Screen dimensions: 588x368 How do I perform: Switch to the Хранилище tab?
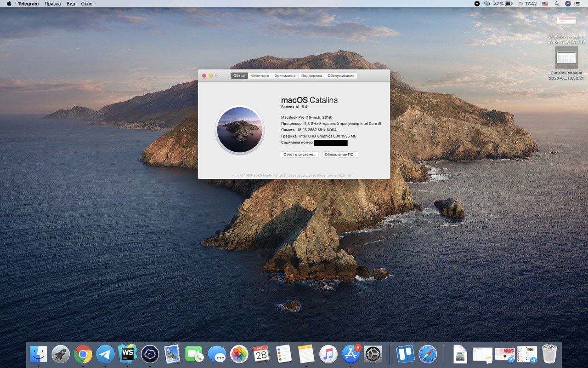tap(285, 75)
